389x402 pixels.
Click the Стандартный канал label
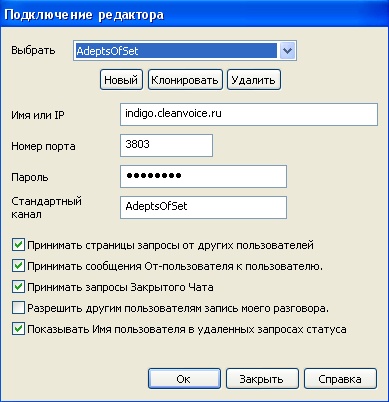[x=46, y=207]
